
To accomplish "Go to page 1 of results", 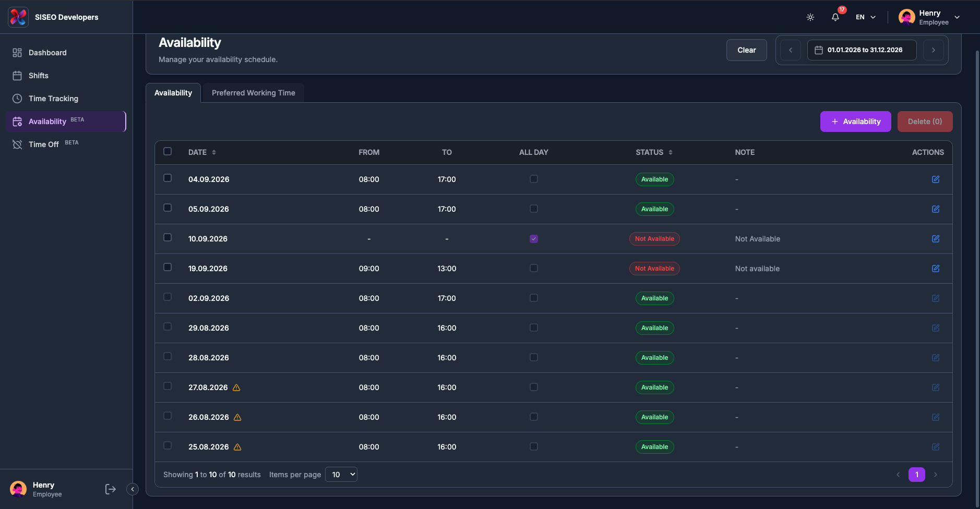I will pos(917,475).
